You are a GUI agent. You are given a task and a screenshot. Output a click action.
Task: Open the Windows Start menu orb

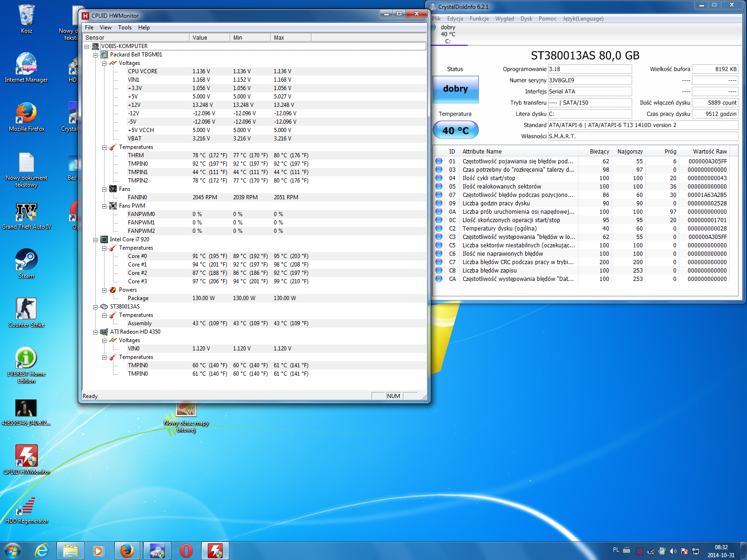(13, 551)
